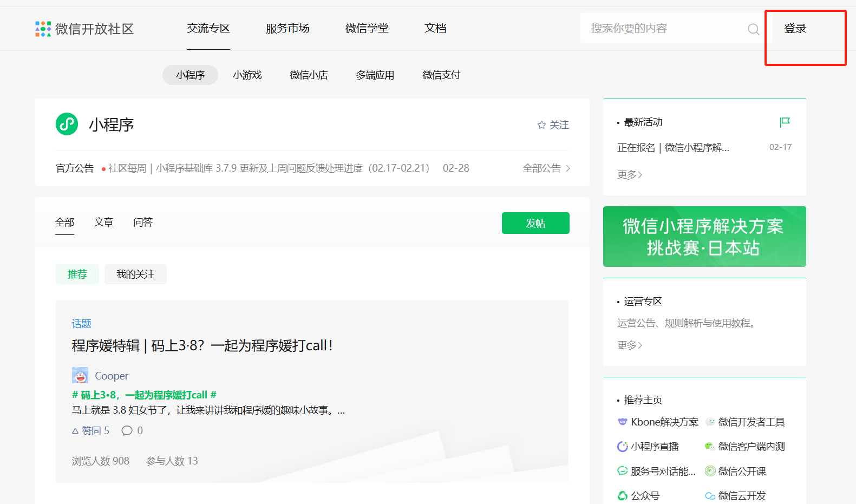The height and width of the screenshot is (504, 856).
Task: Click the star icon beside 关注
Action: tap(541, 125)
